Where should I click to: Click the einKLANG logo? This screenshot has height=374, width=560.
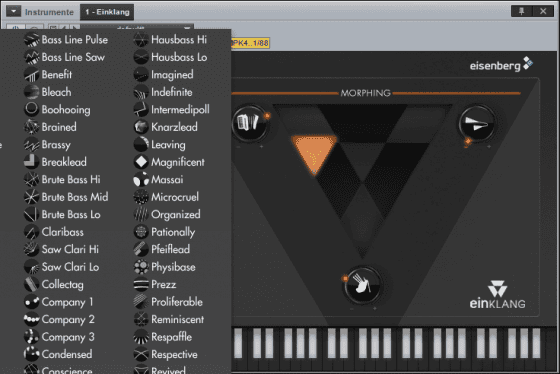tap(498, 295)
